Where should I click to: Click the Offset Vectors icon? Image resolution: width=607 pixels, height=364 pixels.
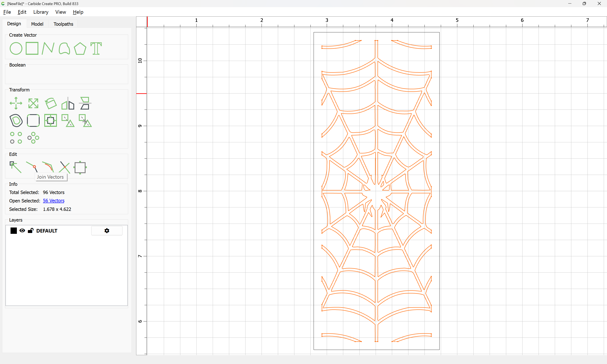click(16, 120)
